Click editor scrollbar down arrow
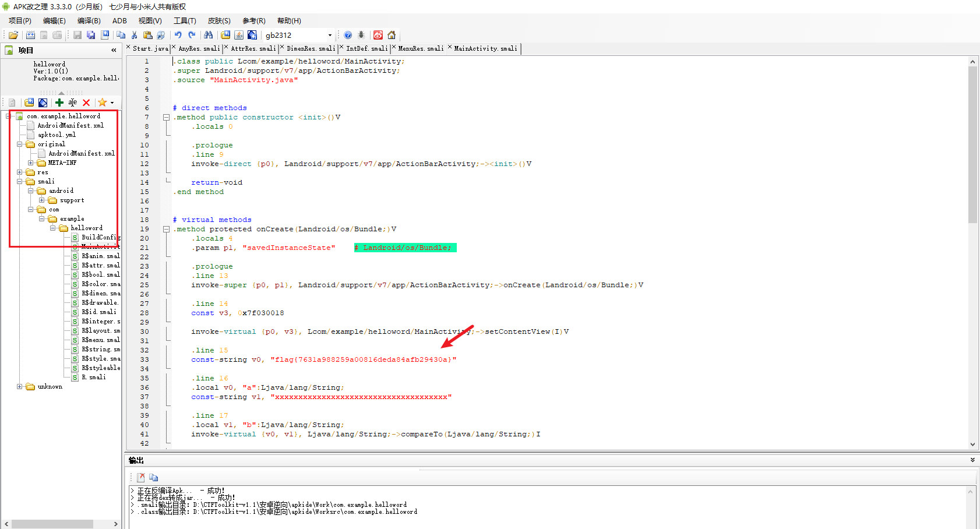The height and width of the screenshot is (529, 980). pos(972,444)
